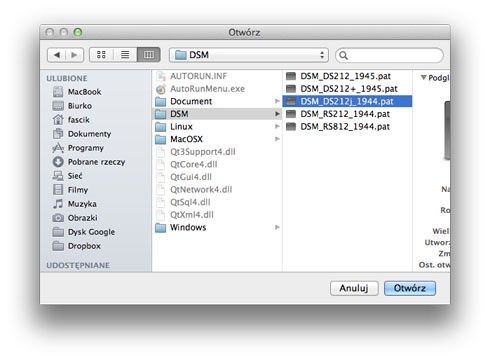The height and width of the screenshot is (360, 490).
Task: Open Pobrane rzeczy downloads folder
Action: [x=89, y=162]
